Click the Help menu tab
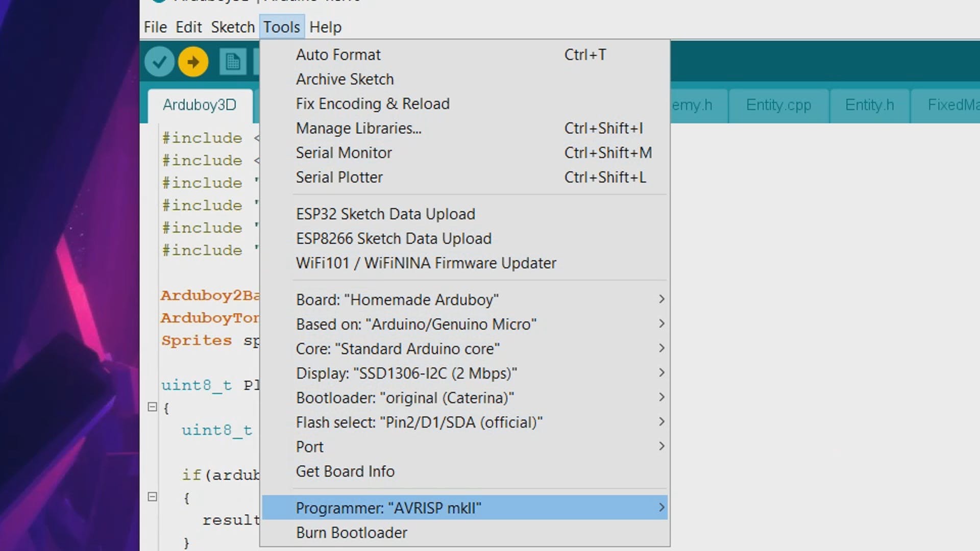 pyautogui.click(x=326, y=27)
